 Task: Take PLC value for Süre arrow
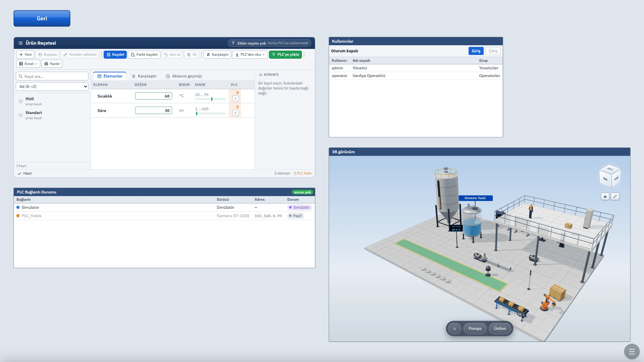click(235, 113)
